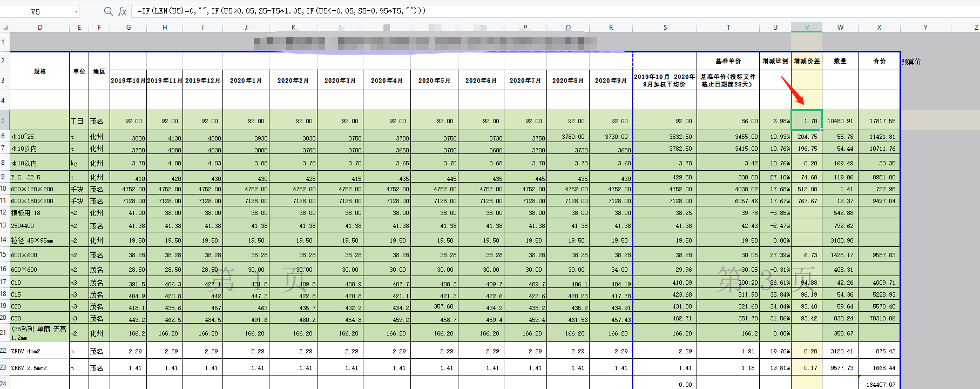Click the 2019年10月 month header
Image resolution: width=980 pixels, height=389 pixels.
pos(129,80)
